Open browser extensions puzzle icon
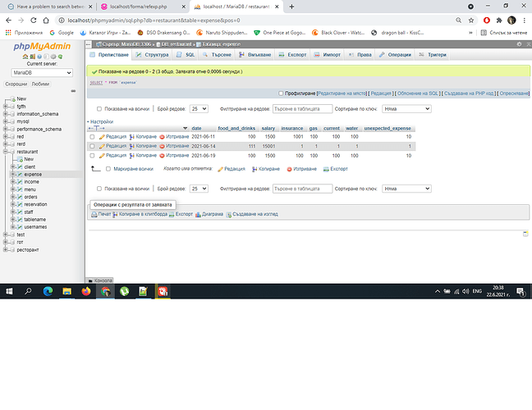Viewport: 532px width, 410px height. pyautogui.click(x=499, y=20)
